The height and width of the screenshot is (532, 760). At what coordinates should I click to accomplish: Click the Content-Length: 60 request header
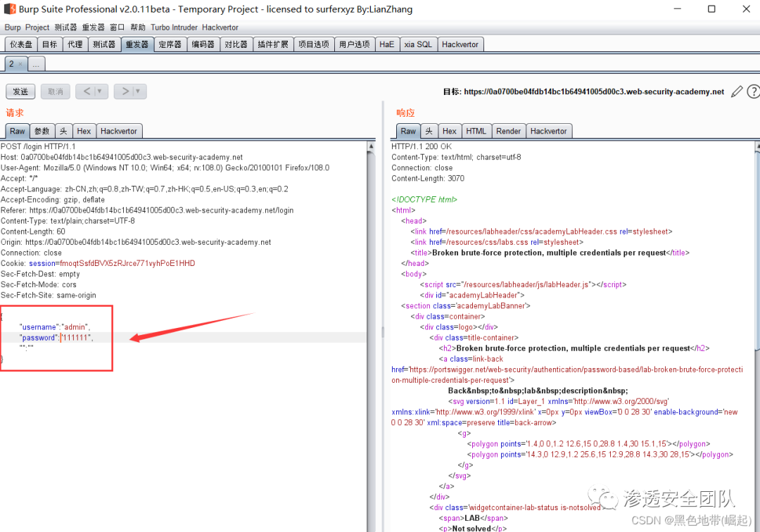click(33, 232)
